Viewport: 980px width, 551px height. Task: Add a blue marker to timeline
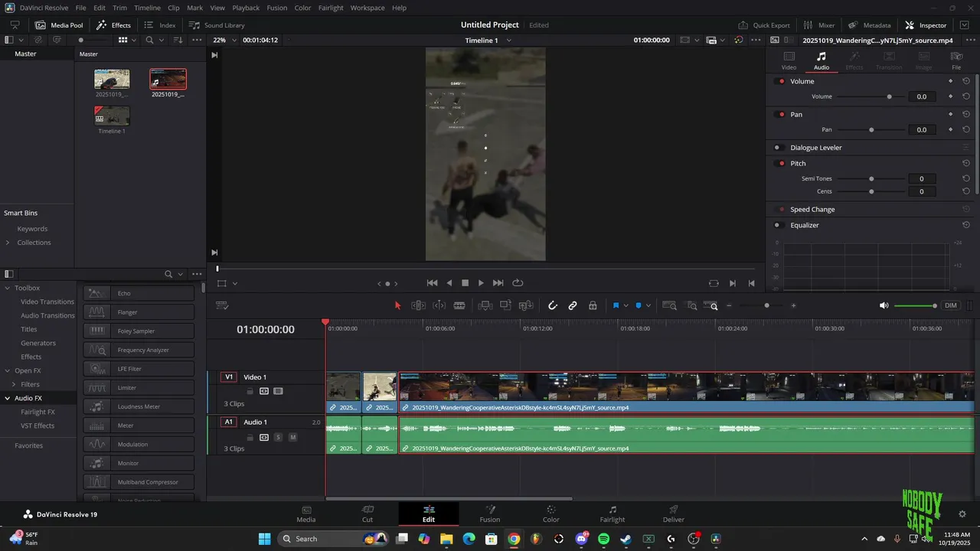639,305
